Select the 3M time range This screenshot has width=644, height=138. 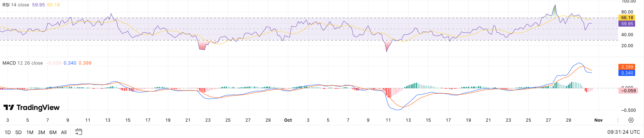click(x=42, y=132)
